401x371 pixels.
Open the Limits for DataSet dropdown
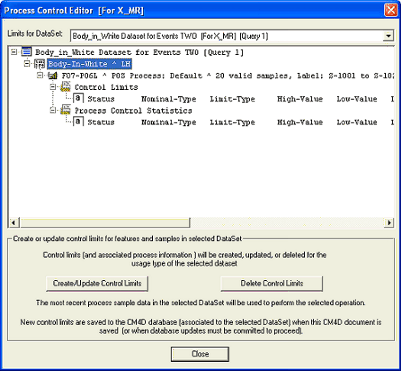[x=388, y=36]
